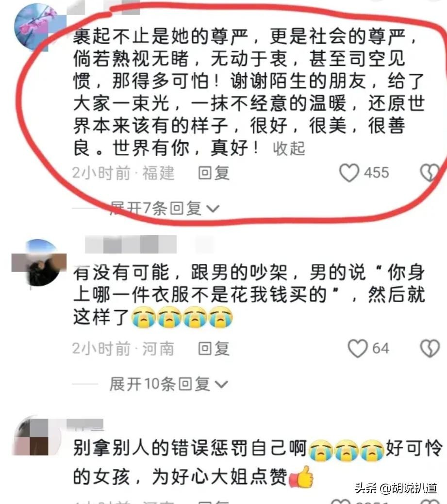The image size is (447, 504).
Task: Collapse the long comment via 收起
Action: click(289, 149)
